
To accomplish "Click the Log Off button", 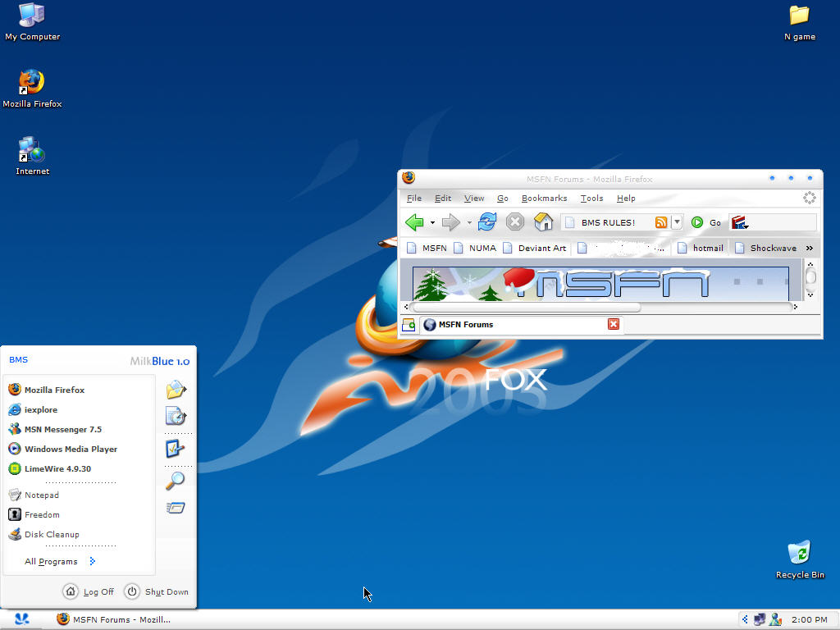I will (x=89, y=591).
